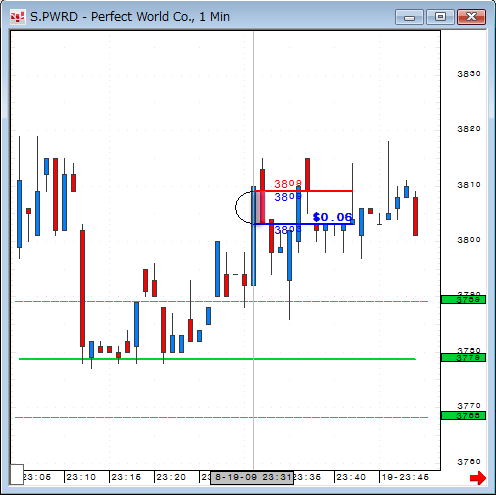Click the 3820 price axis label
The width and height of the screenshot is (496, 495).
469,129
